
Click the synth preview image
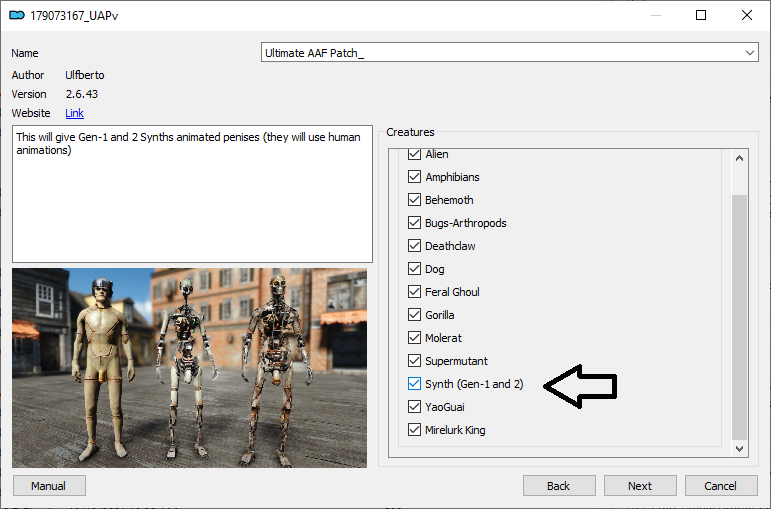click(x=189, y=368)
